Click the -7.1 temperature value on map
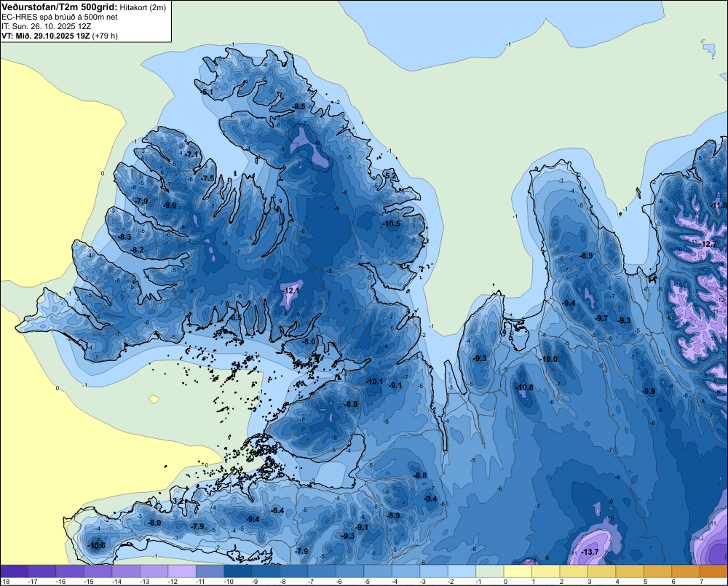The height and width of the screenshot is (586, 728). pos(191,154)
